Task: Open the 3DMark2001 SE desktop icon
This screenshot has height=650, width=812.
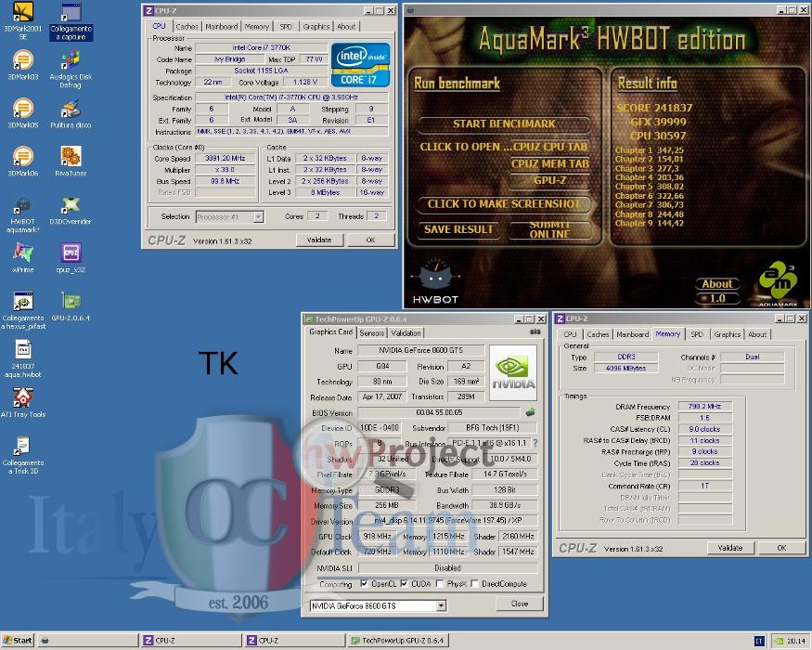Action: point(22,20)
